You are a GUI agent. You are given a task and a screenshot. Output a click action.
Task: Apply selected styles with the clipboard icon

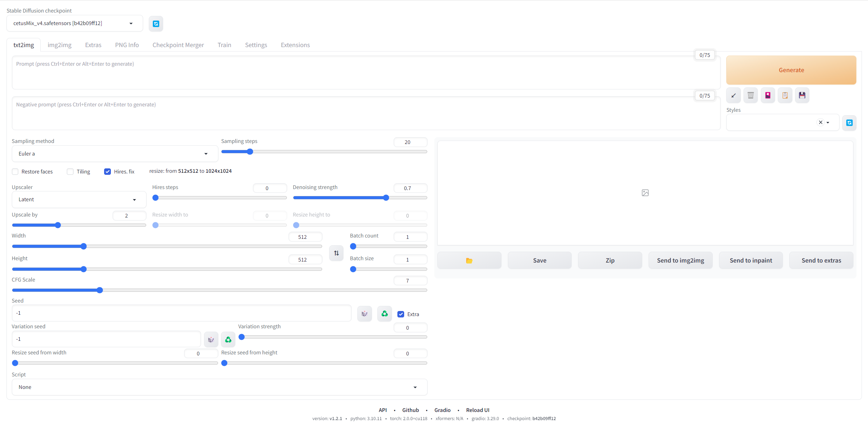[785, 96]
